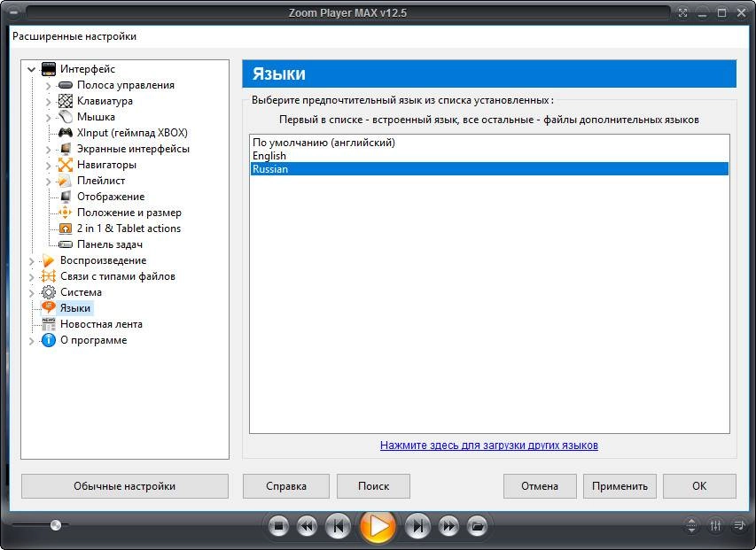
Task: Expand the Мышка node
Action: click(x=48, y=118)
